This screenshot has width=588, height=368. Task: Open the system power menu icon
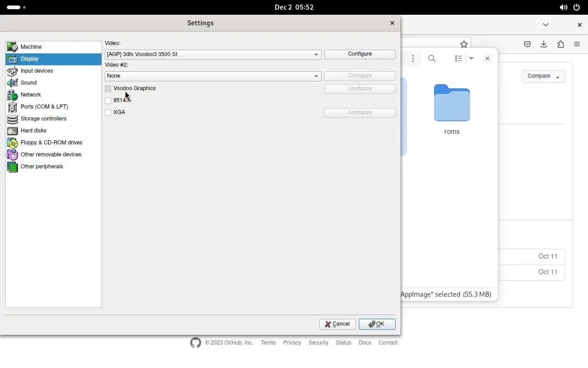point(577,7)
